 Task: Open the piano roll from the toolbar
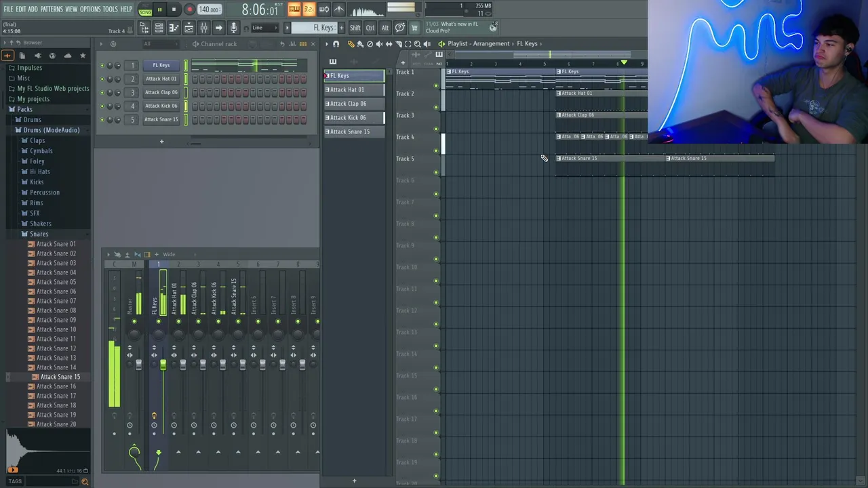(174, 28)
